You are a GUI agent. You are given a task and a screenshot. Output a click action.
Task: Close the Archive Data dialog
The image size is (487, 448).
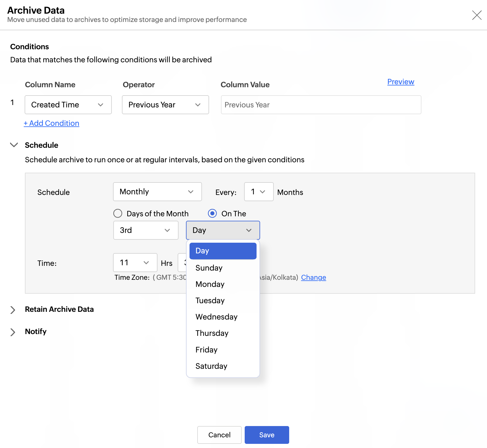coord(477,15)
